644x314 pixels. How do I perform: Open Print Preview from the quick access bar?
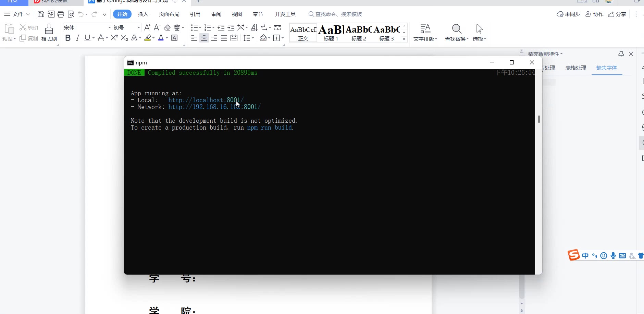pos(71,14)
